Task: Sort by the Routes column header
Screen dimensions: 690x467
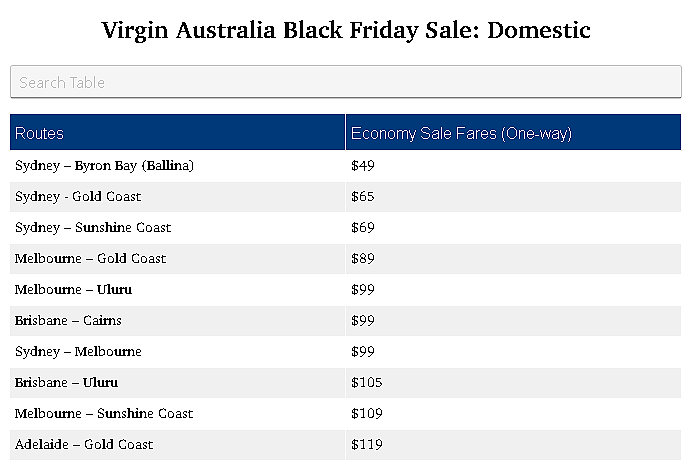Action: 177,132
